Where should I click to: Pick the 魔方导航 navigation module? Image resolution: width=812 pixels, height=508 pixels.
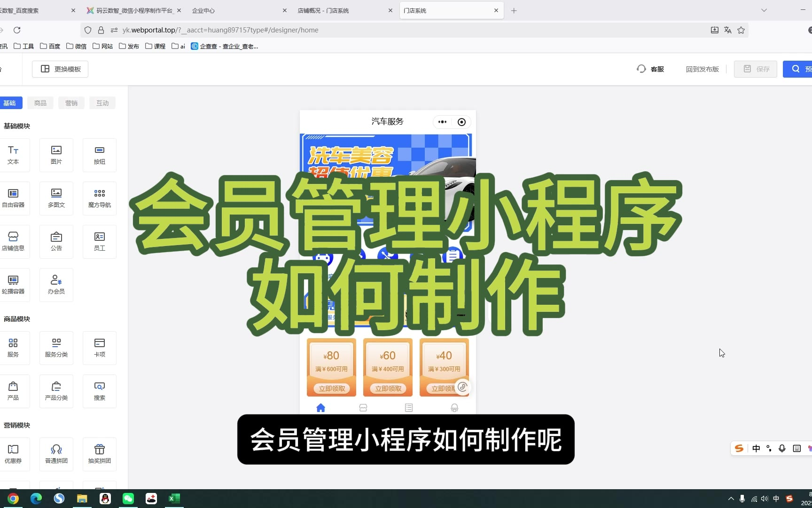[x=100, y=198]
